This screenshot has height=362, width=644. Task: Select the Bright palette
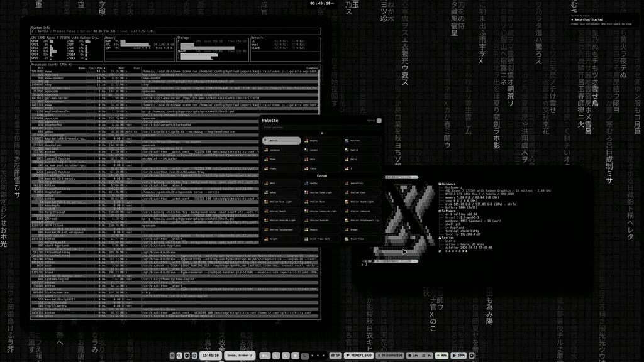[281, 239]
